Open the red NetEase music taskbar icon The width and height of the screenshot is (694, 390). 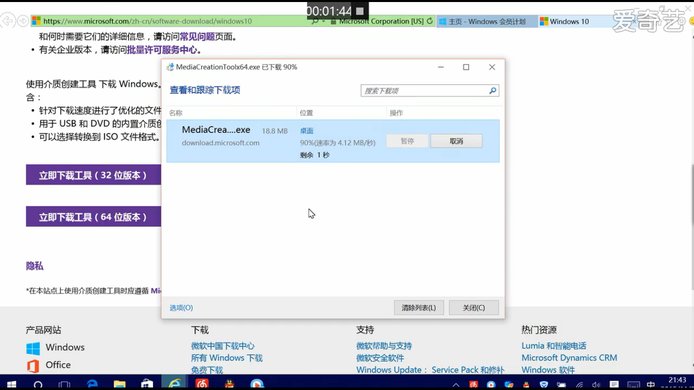click(x=202, y=383)
